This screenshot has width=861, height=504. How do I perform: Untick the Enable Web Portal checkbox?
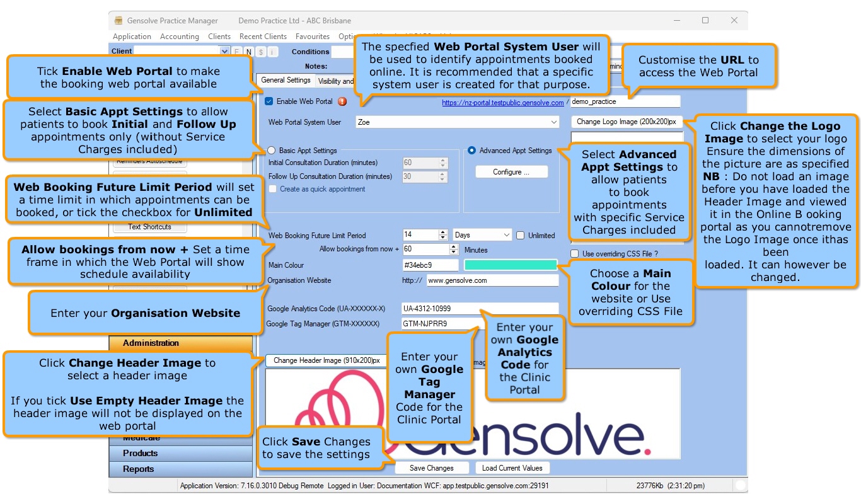[x=269, y=101]
